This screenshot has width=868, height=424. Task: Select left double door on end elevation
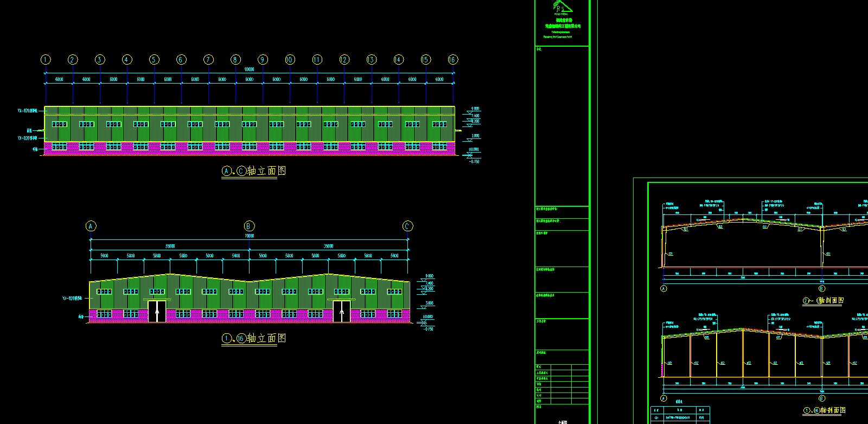point(157,311)
